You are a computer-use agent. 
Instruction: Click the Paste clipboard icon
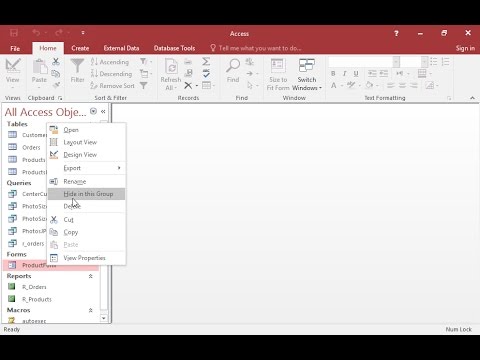click(x=40, y=66)
